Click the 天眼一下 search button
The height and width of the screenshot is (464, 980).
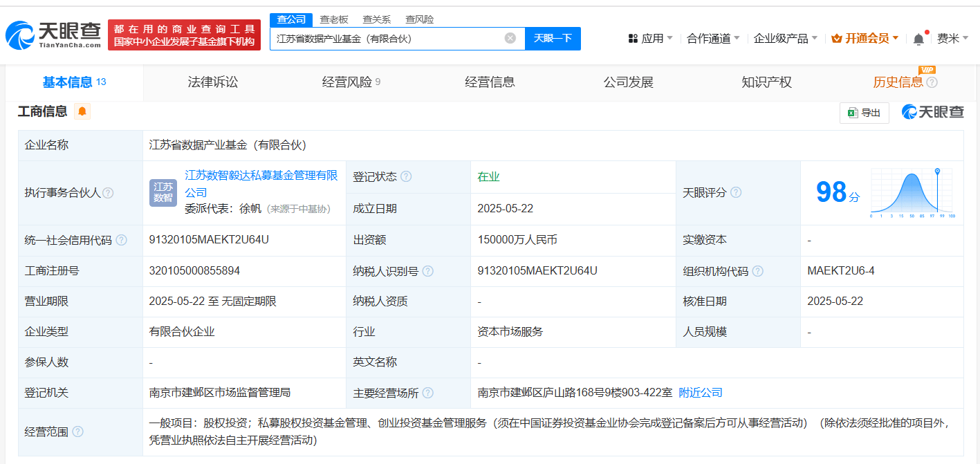point(553,38)
